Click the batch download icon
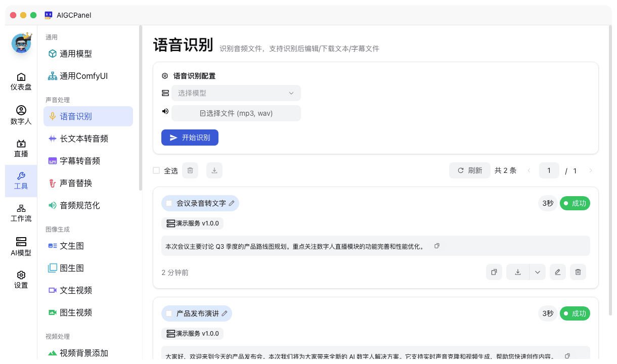617x364 pixels. pyautogui.click(x=214, y=171)
